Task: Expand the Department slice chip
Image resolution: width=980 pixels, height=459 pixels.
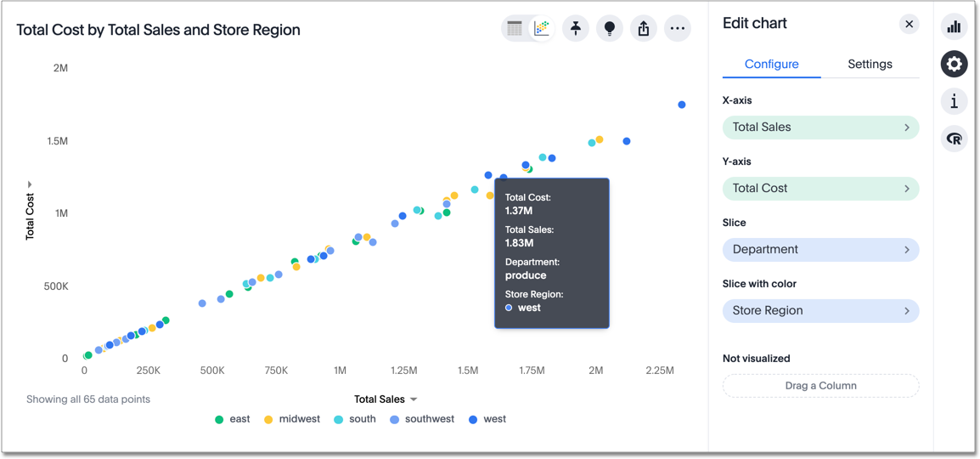Action: pyautogui.click(x=820, y=250)
